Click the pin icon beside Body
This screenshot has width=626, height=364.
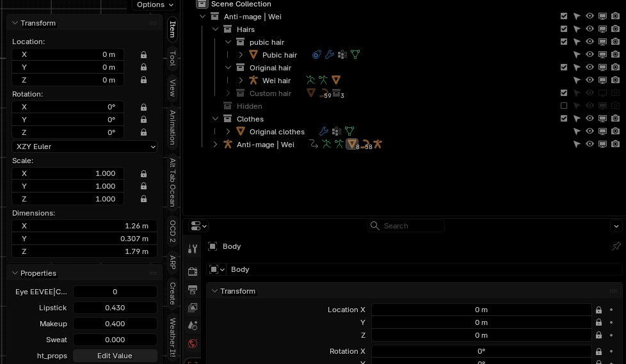pos(616,246)
